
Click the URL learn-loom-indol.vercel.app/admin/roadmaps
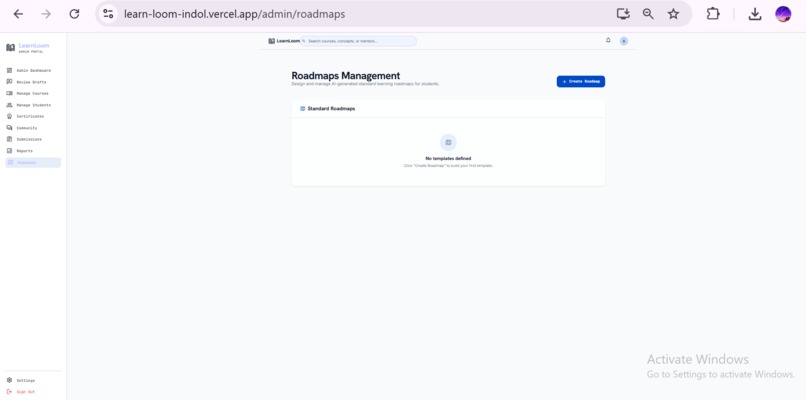pyautogui.click(x=234, y=14)
